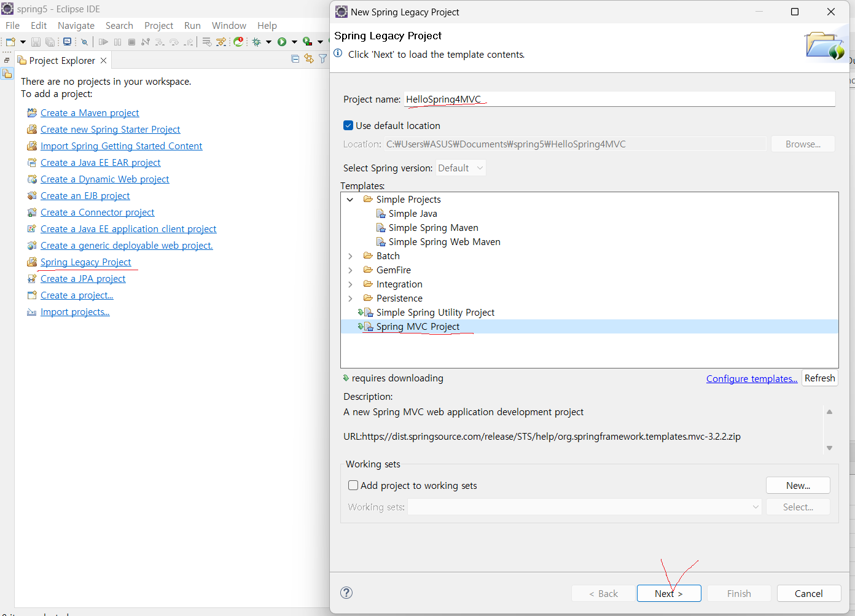This screenshot has height=616, width=855.
Task: Click the Save toolbar icon
Action: coord(36,42)
